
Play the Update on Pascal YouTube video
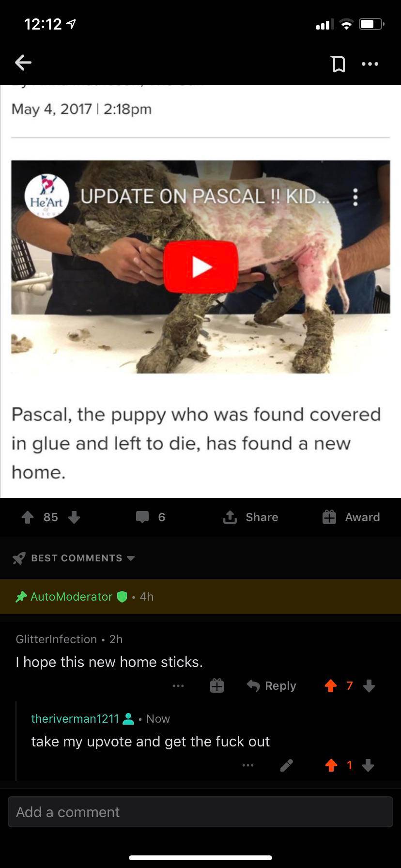pos(201,267)
